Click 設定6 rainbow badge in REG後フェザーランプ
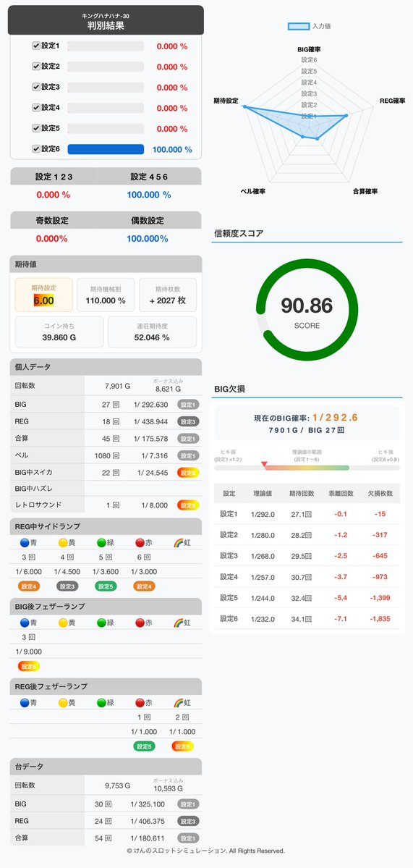Screen dimensions: 413x868 (182, 747)
